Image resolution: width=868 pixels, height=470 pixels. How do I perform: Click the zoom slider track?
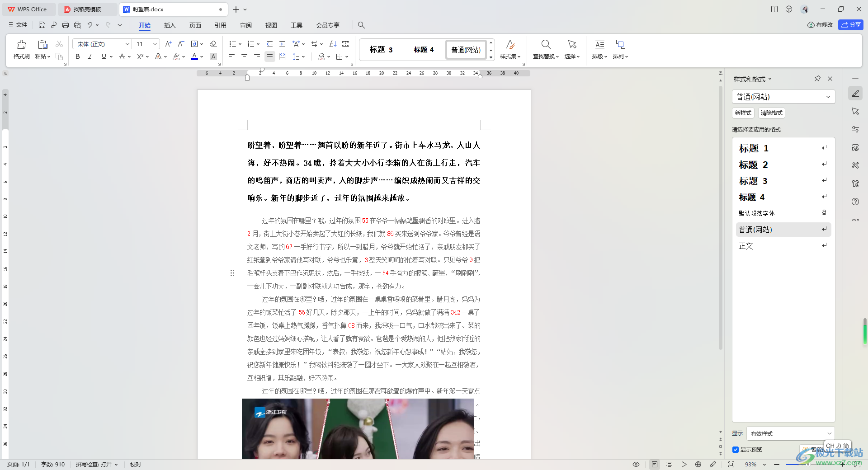[809, 465]
